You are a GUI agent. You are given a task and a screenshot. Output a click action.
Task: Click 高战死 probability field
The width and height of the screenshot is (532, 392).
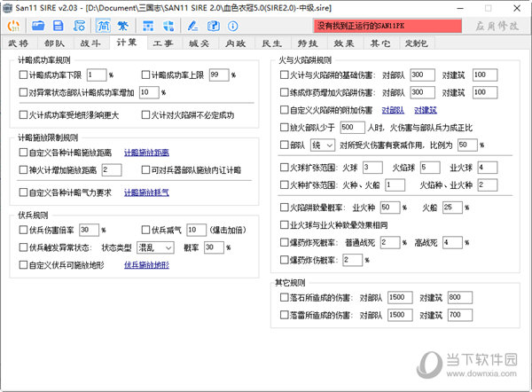pos(452,243)
